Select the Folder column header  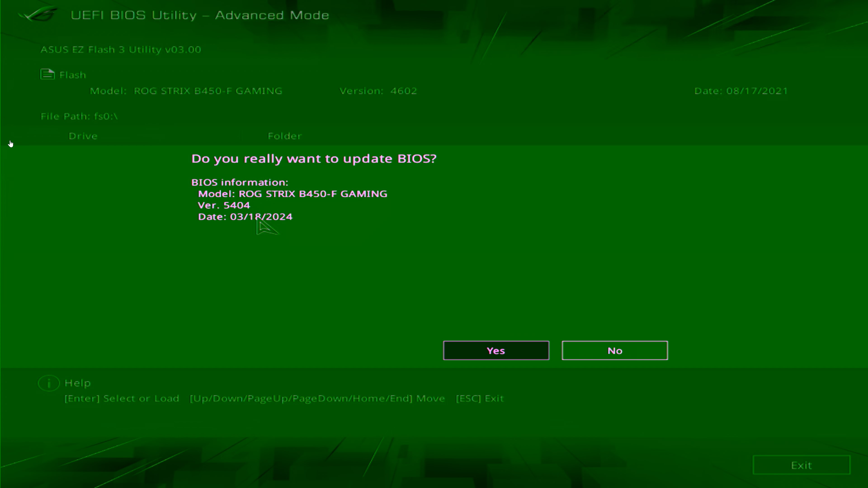pyautogui.click(x=285, y=136)
